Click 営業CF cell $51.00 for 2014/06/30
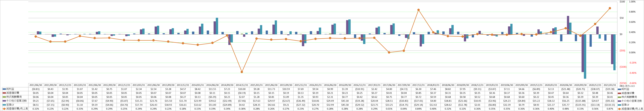 pos(212,105)
